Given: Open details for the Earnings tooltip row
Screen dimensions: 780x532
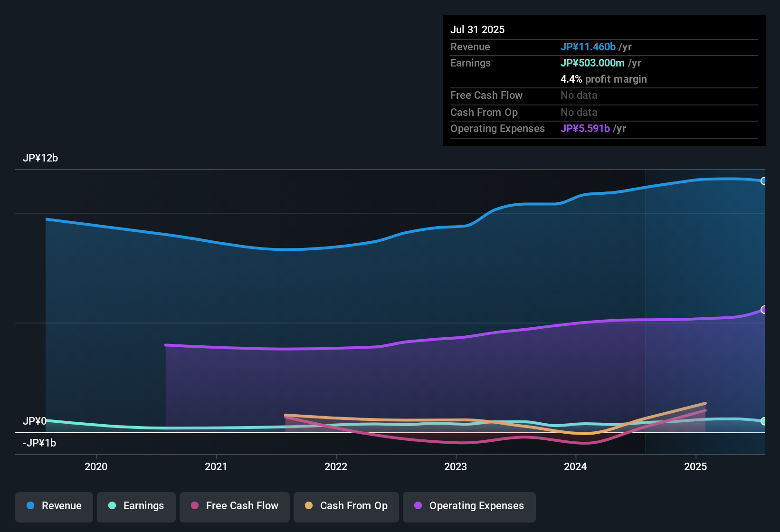Looking at the screenshot, I should coord(470,63).
